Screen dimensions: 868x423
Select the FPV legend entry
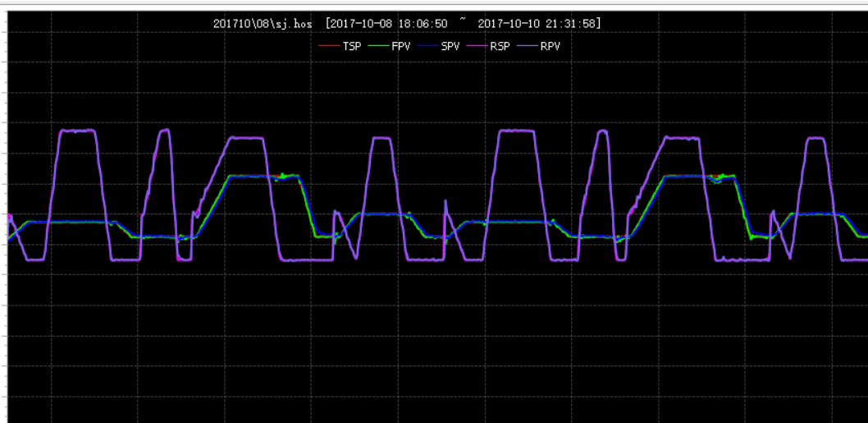[x=389, y=47]
